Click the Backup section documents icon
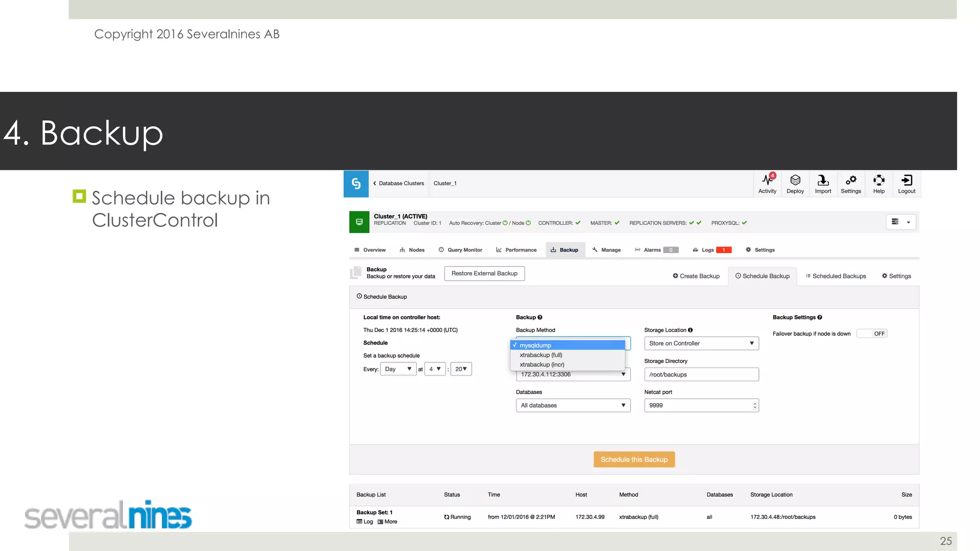This screenshot has height=551, width=980. [356, 273]
